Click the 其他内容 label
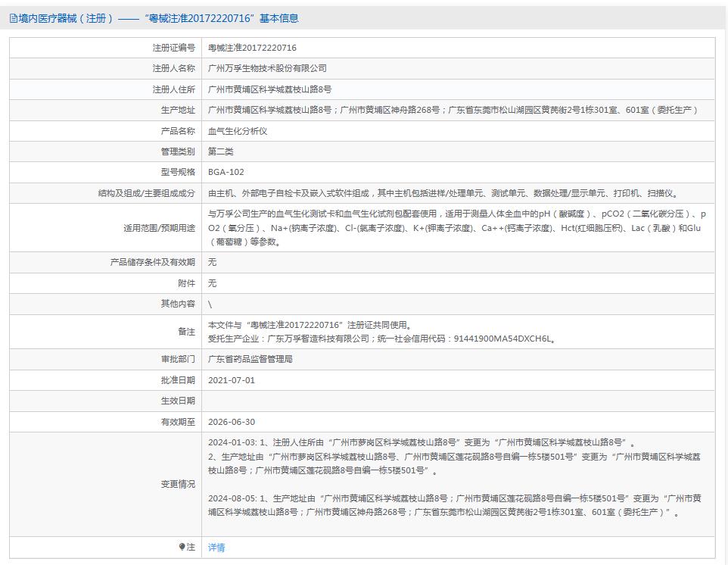Image resolution: width=728 pixels, height=565 pixels. click(179, 304)
